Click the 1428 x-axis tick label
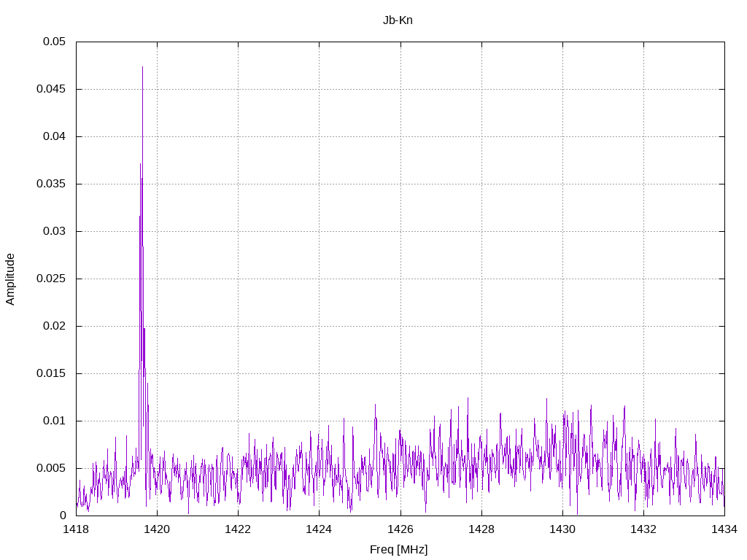This screenshot has height=560, width=747. [x=481, y=529]
